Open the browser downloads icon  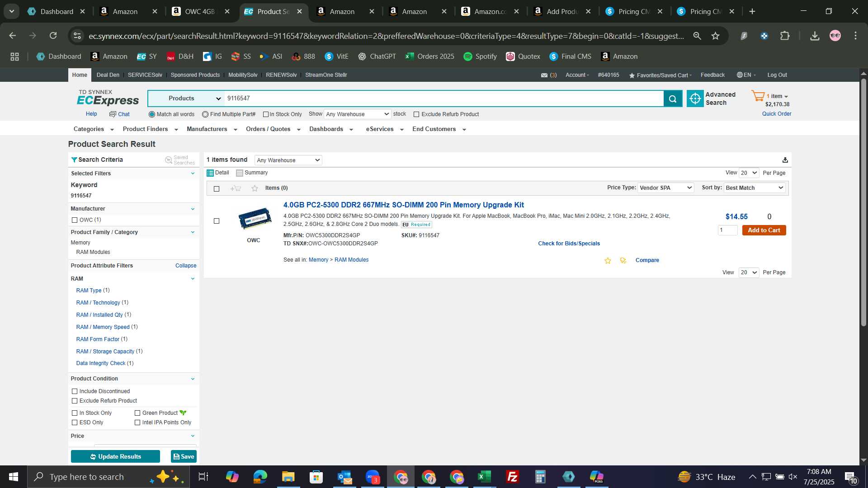[x=815, y=36]
